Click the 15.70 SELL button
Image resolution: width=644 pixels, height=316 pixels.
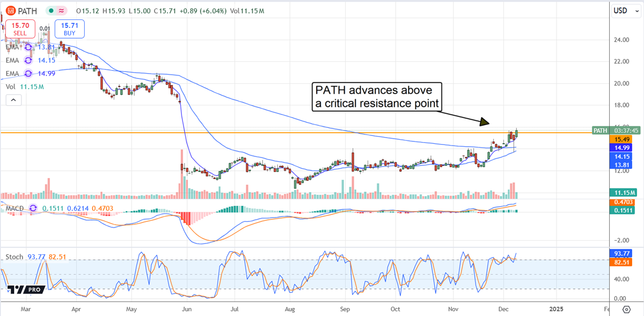(x=20, y=28)
